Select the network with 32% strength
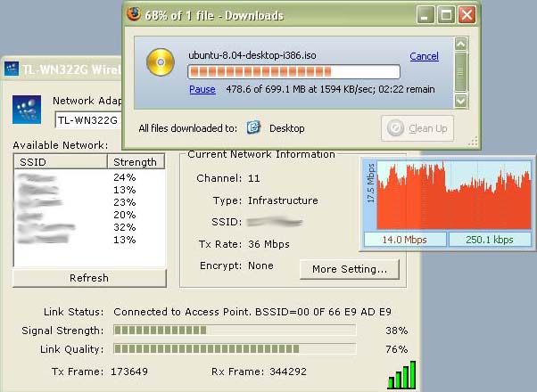The width and height of the screenshot is (537, 392). tap(90, 227)
